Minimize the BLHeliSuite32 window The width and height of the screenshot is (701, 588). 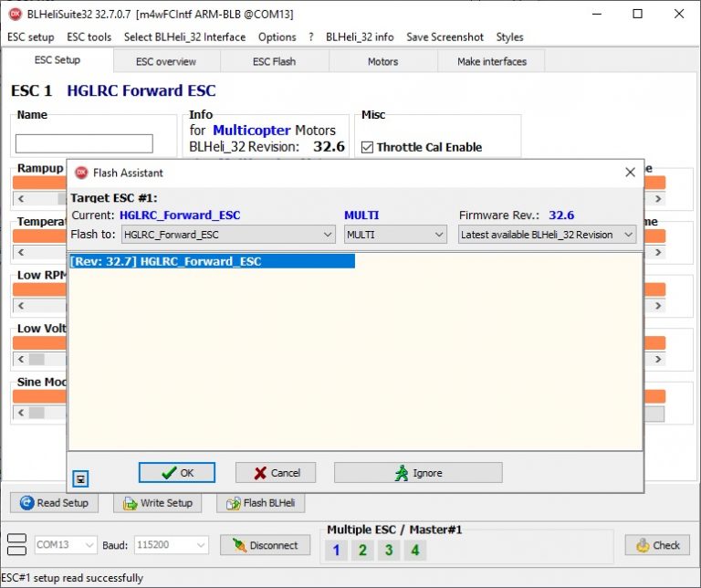(597, 14)
